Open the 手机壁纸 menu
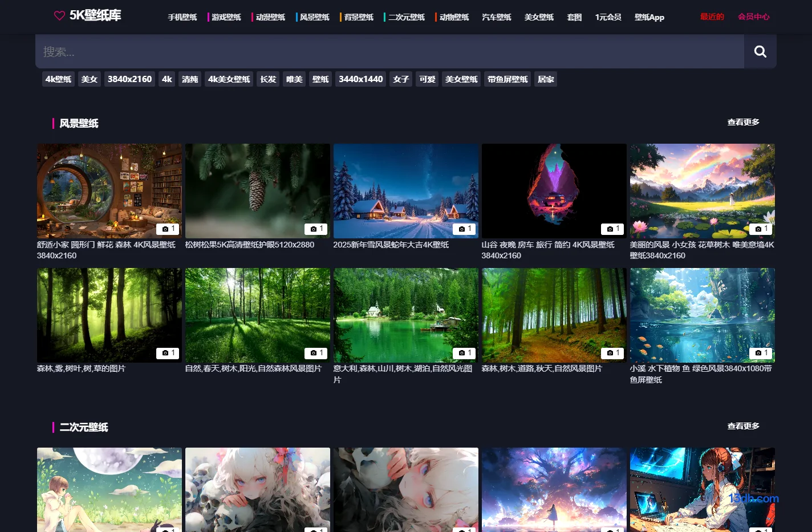 [x=182, y=17]
